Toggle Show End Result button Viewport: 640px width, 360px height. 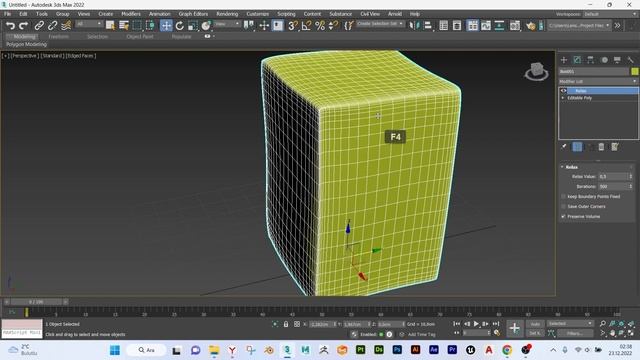pyautogui.click(x=577, y=147)
